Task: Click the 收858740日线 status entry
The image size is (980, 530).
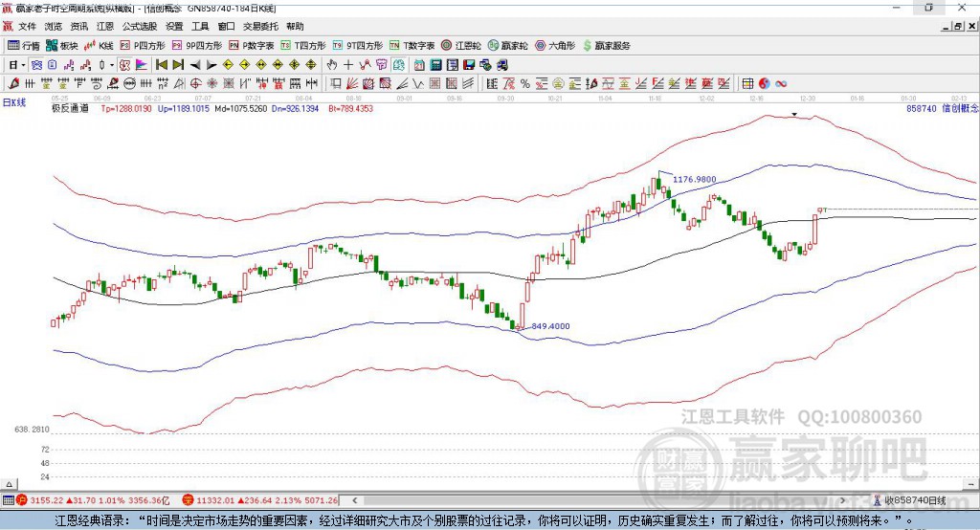Action: [x=909, y=500]
